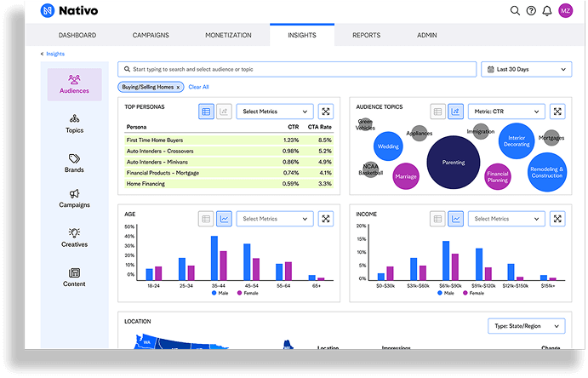Select the Wedding bubble

(x=388, y=146)
